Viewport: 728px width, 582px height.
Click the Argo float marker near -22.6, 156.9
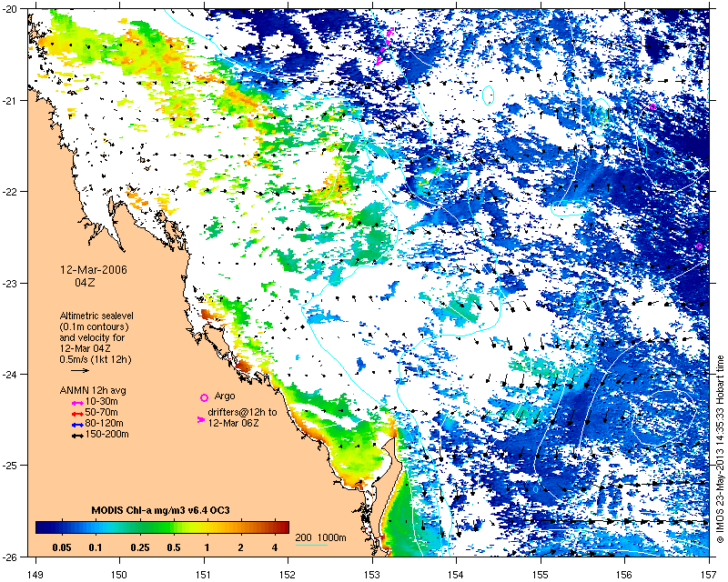699,246
